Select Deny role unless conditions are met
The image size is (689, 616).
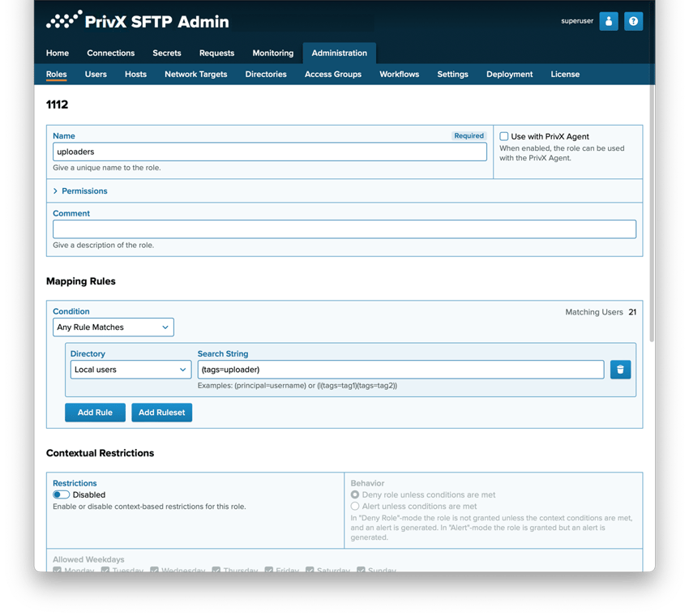[x=355, y=494]
